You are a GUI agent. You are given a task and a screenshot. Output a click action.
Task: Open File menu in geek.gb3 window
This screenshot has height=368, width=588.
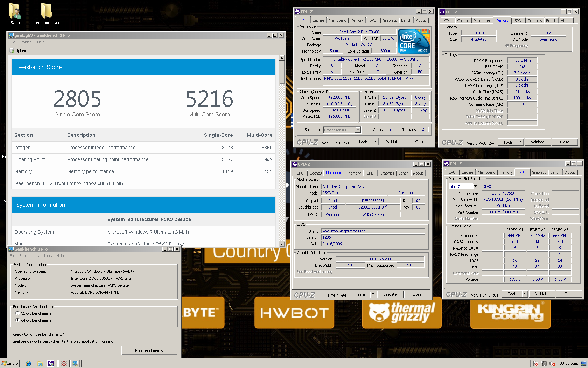[x=12, y=42]
